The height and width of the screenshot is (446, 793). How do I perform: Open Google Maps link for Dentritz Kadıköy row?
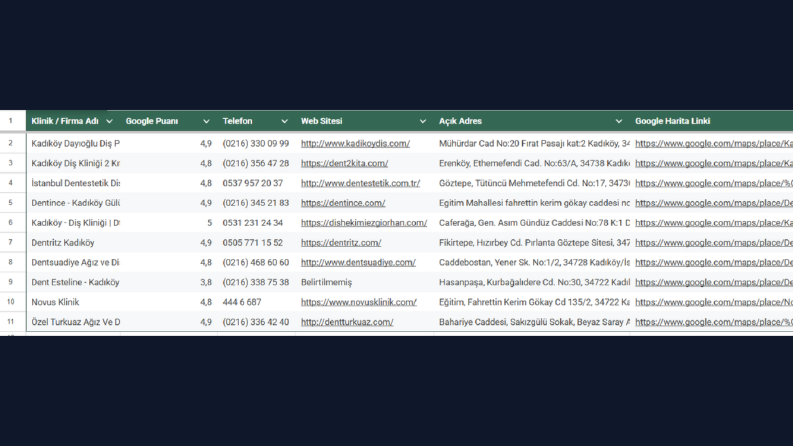coord(714,243)
